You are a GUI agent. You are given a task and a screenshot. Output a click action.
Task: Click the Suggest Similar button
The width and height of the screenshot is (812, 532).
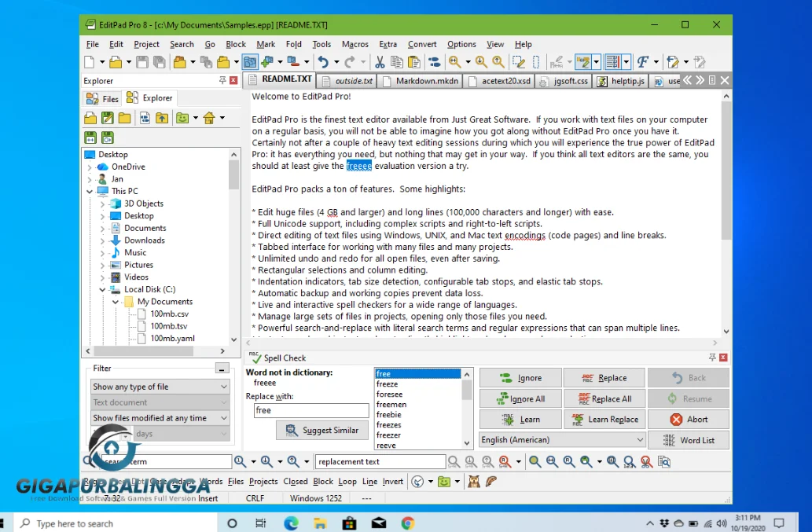click(x=322, y=431)
